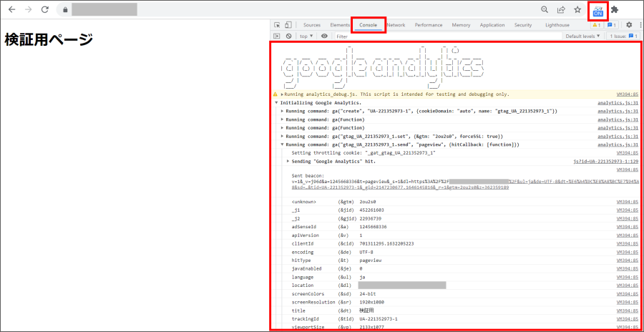
Task: Expand the ga create command row
Action: tap(282, 112)
